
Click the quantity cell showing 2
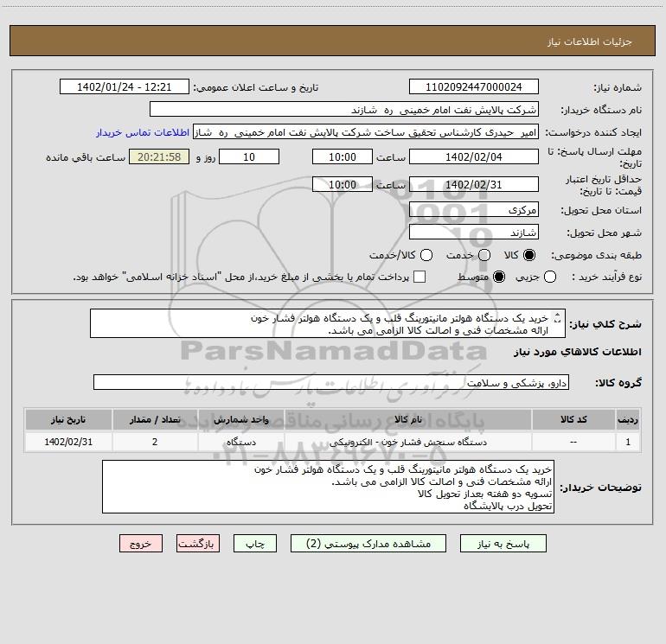click(x=155, y=442)
